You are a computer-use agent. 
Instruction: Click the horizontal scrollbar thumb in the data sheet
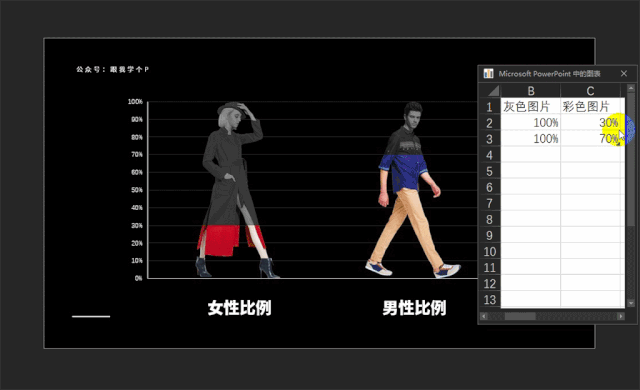(520, 316)
